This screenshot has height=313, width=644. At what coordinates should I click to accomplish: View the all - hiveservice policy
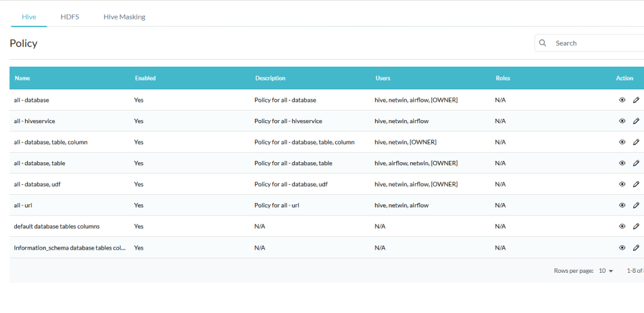(622, 121)
